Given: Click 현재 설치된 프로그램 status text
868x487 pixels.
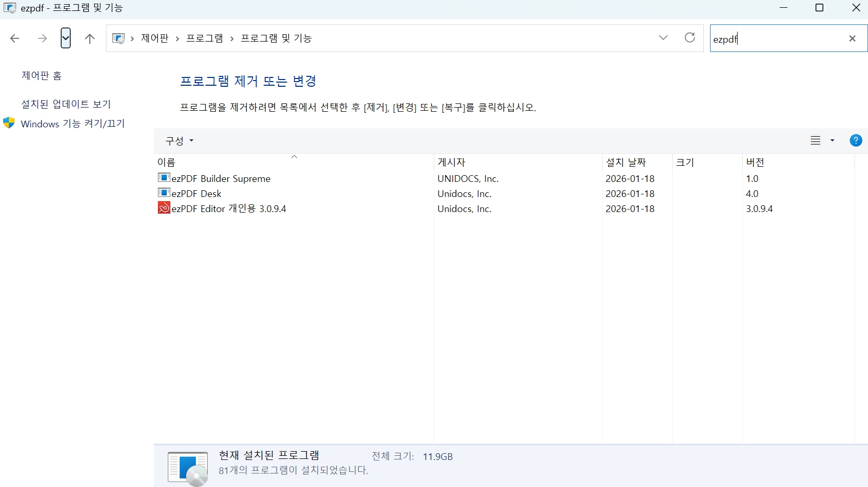Looking at the screenshot, I should 269,455.
